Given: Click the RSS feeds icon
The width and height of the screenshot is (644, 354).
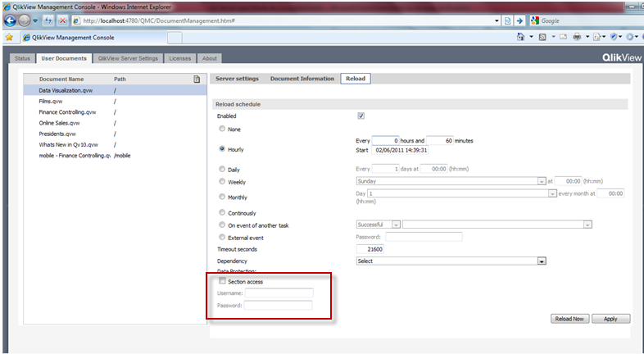Looking at the screenshot, I should (x=542, y=37).
